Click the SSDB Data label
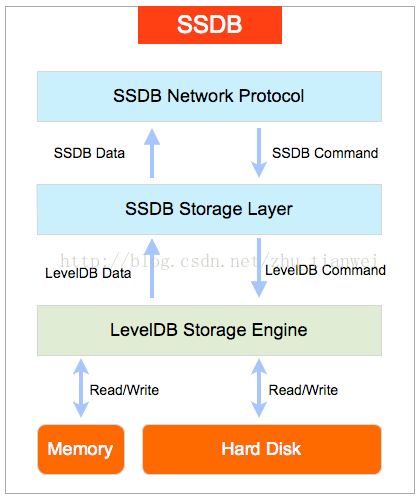 (x=89, y=153)
